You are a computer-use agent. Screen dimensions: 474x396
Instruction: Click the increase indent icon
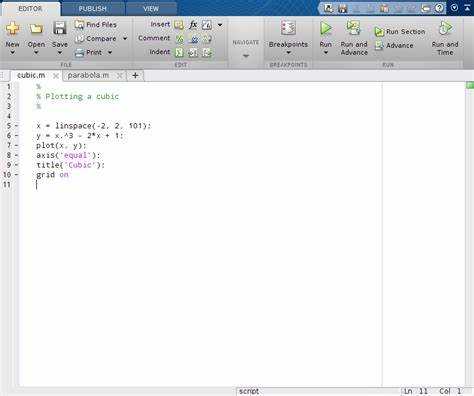point(193,52)
